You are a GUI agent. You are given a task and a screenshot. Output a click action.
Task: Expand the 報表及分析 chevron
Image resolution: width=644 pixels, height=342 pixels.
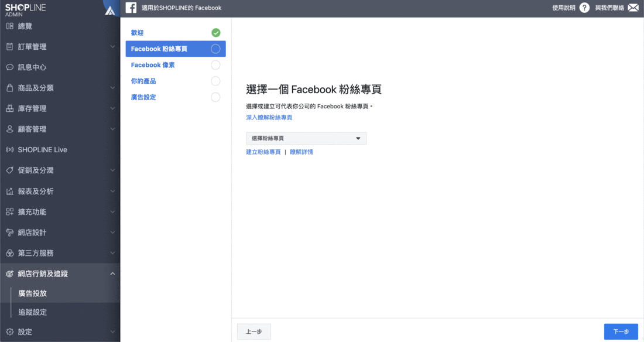point(112,191)
